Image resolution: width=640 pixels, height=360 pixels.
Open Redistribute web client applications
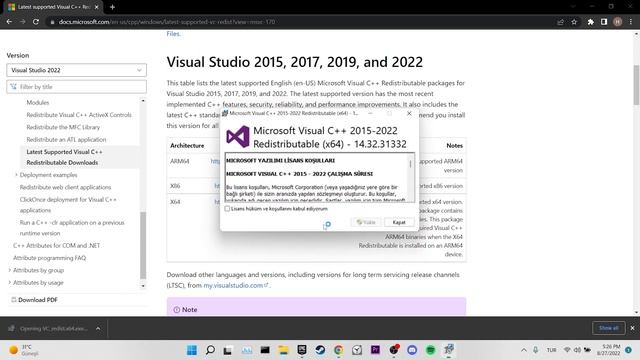click(x=65, y=187)
